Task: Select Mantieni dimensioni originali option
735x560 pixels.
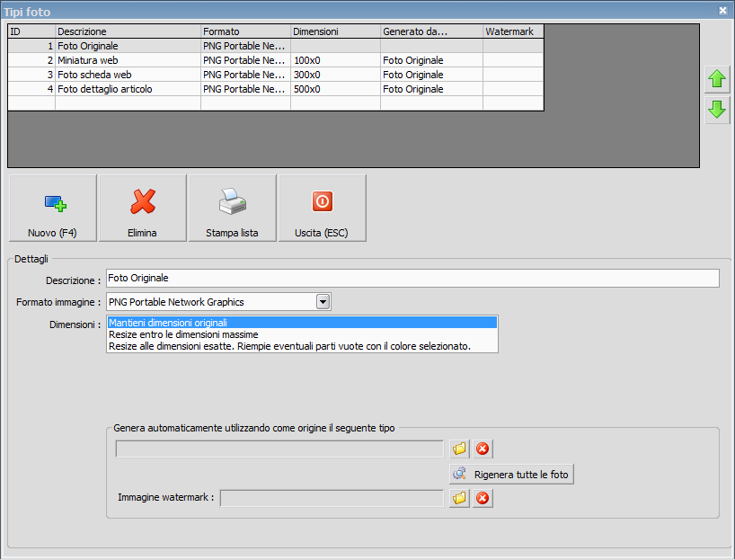Action: pos(301,322)
